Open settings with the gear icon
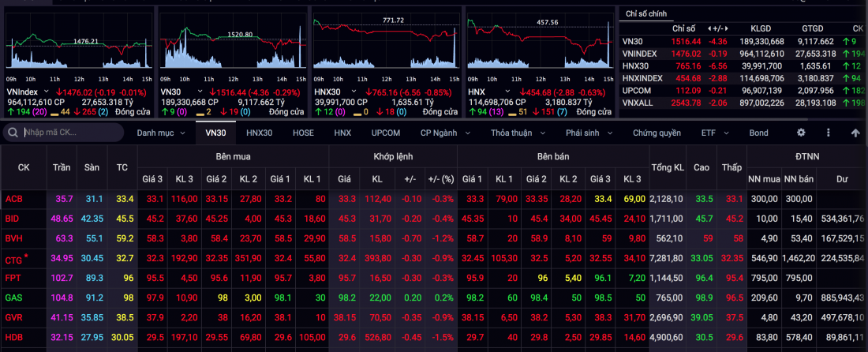 (801, 133)
